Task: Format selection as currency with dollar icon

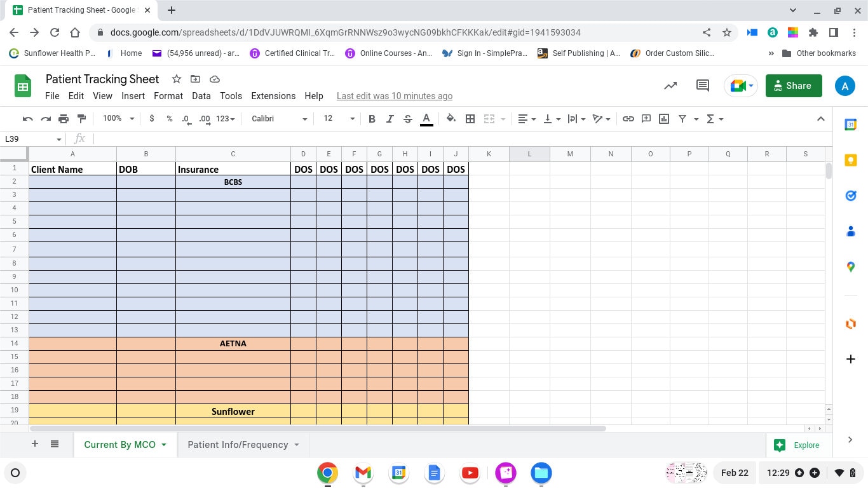Action: 152,119
